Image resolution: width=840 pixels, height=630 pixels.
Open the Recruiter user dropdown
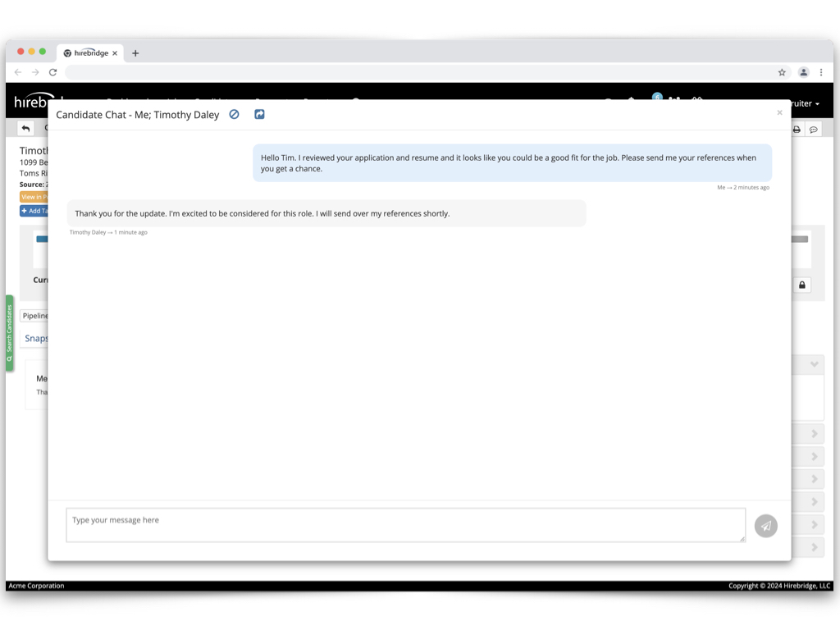[806, 104]
